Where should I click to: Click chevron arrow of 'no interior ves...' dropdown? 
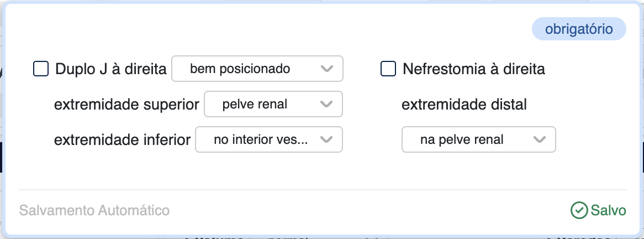tap(327, 139)
